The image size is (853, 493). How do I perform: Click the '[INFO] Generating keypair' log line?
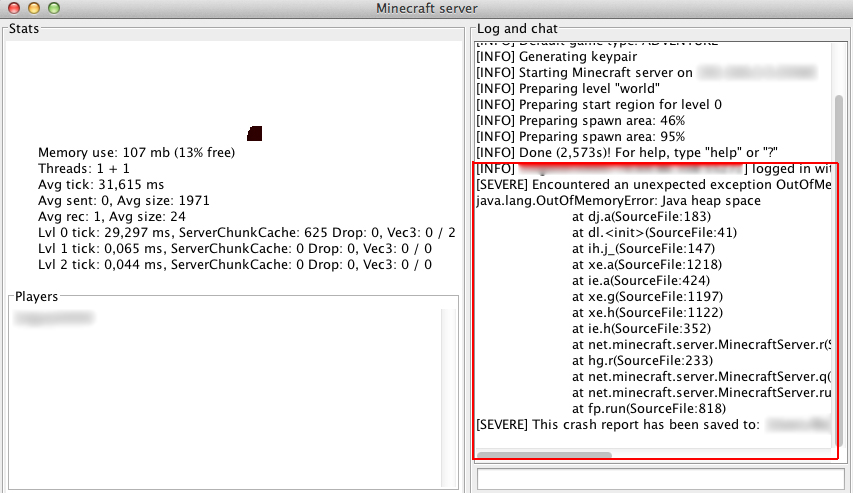557,57
